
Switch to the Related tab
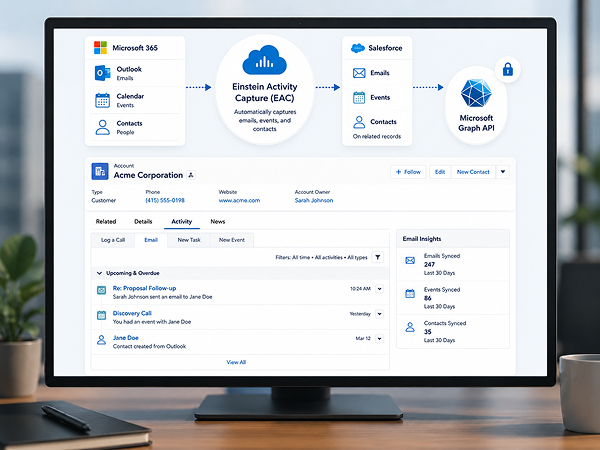106,222
